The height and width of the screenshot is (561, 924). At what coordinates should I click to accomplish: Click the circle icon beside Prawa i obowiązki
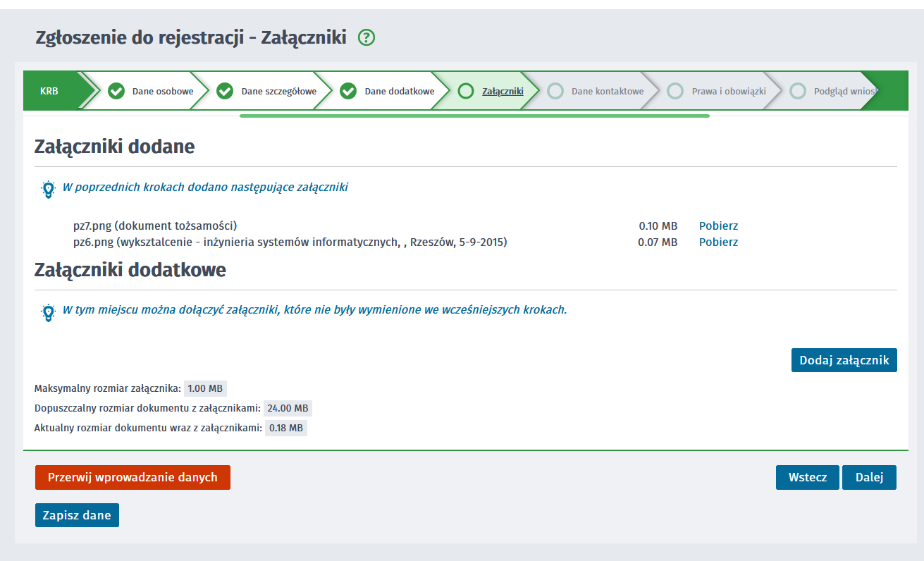pyautogui.click(x=675, y=91)
